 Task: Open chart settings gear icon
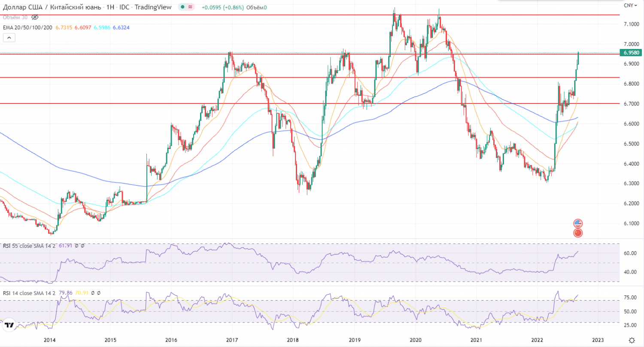[x=631, y=339]
